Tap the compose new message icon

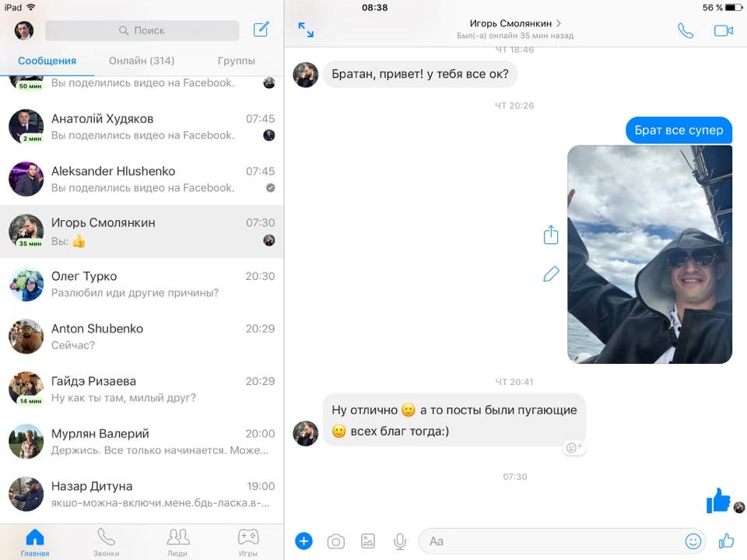point(261,30)
